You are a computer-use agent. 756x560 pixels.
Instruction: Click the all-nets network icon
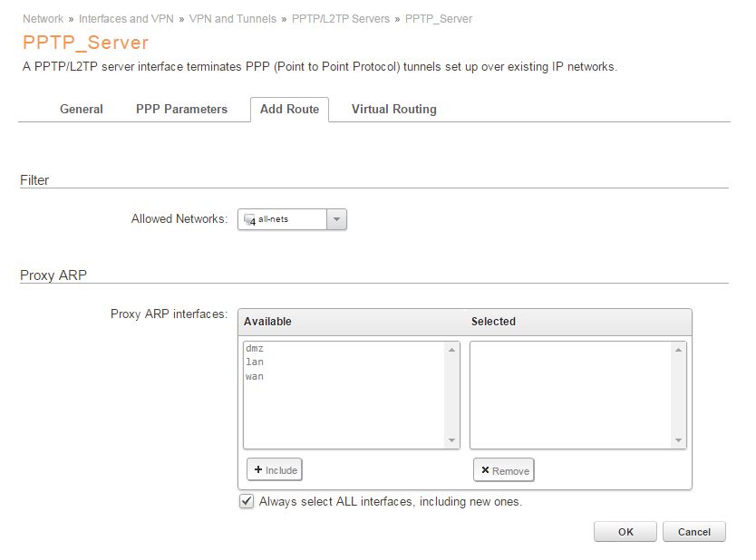(x=250, y=219)
